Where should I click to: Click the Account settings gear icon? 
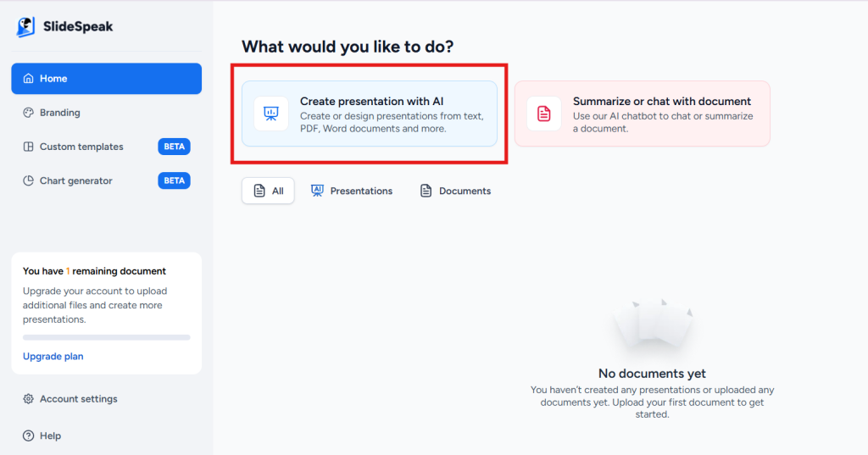pos(28,399)
